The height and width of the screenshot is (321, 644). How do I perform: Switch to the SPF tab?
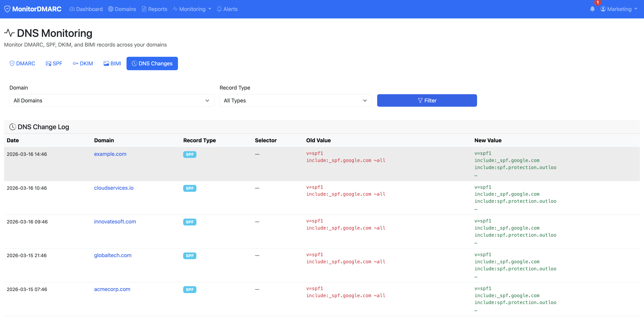tap(54, 63)
